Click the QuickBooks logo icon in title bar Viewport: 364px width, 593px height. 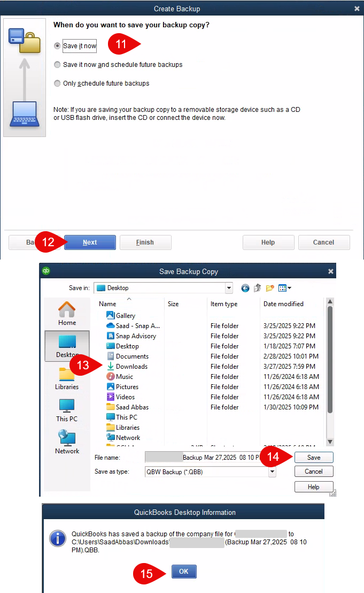coord(46,271)
